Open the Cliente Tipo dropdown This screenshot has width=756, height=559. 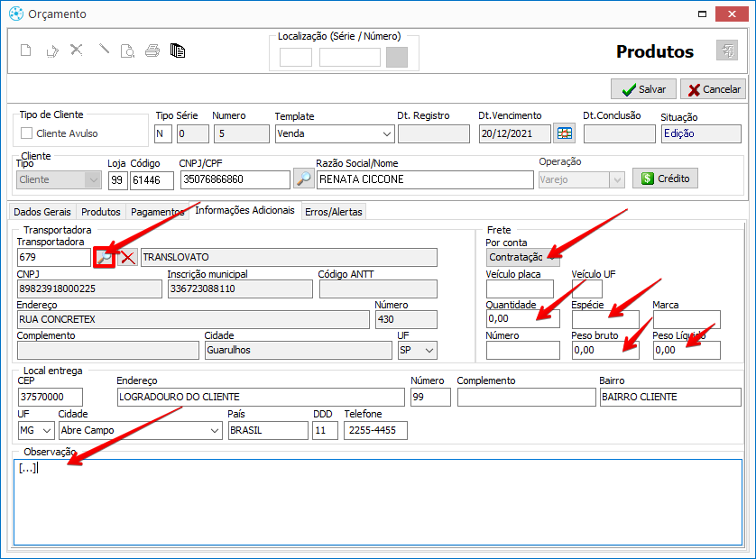[x=93, y=180]
